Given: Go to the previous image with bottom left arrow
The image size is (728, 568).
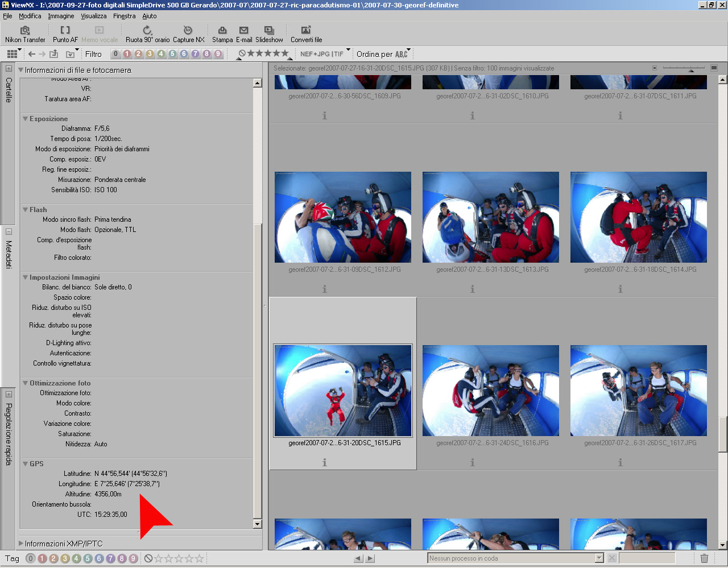Looking at the screenshot, I should pos(358,558).
